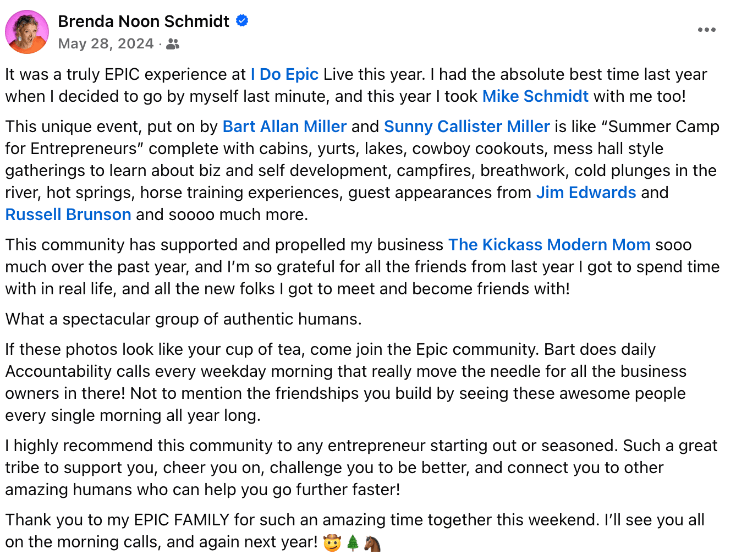736x560 pixels.
Task: Open Brenda's profile picture
Action: pyautogui.click(x=27, y=32)
